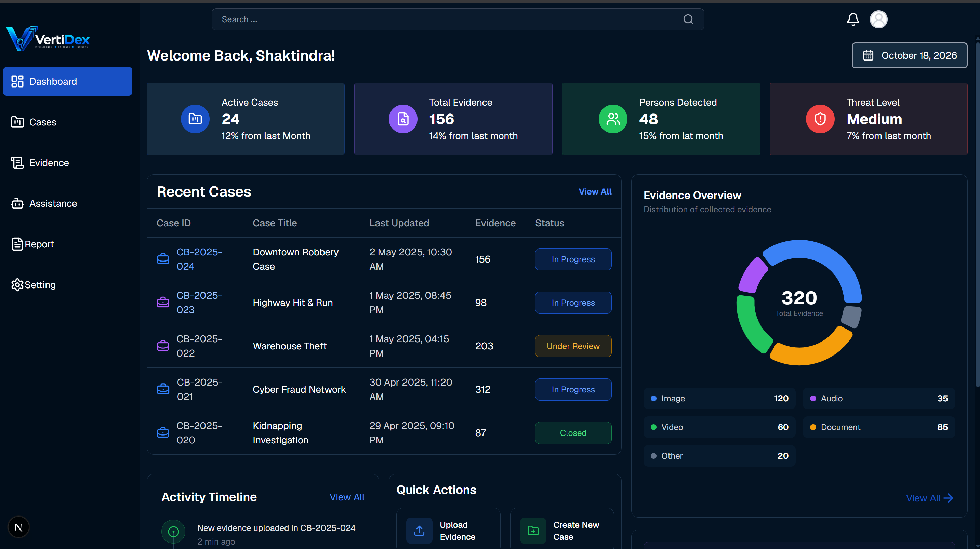Click the Upload Evidence quick action
This screenshot has width=980, height=549.
[x=448, y=530]
